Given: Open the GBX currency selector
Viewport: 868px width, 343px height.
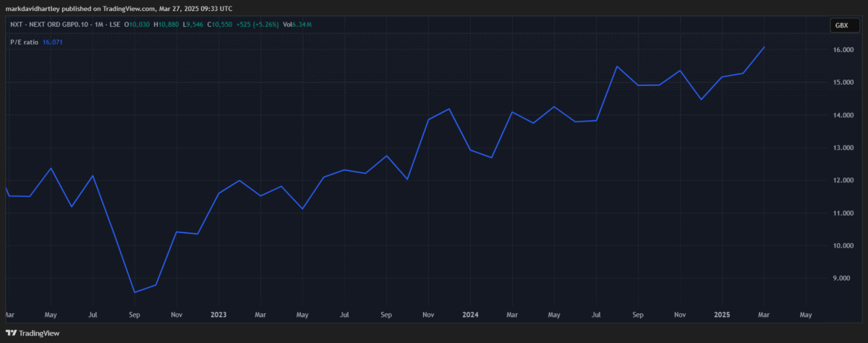Looking at the screenshot, I should coord(841,25).
